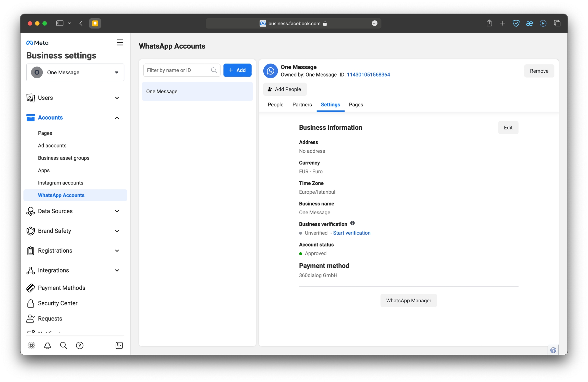The height and width of the screenshot is (382, 588).
Task: Click the search magnifier in the sidebar footer
Action: point(64,346)
